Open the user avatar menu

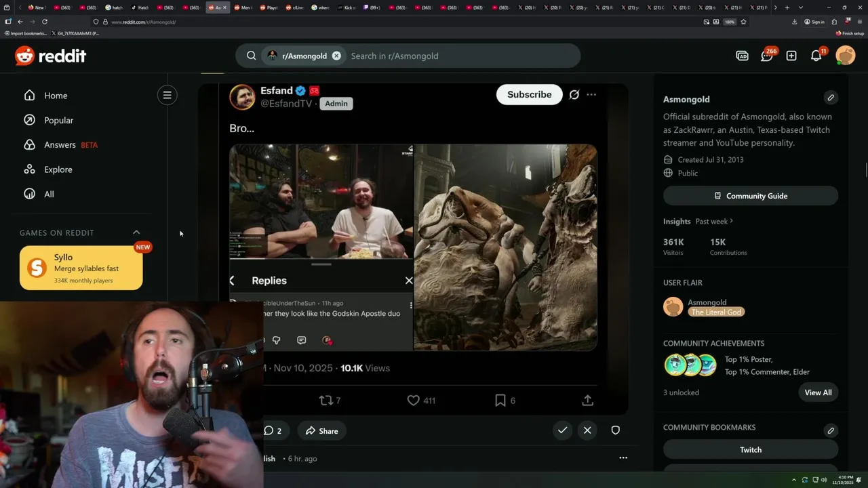pyautogui.click(x=846, y=56)
